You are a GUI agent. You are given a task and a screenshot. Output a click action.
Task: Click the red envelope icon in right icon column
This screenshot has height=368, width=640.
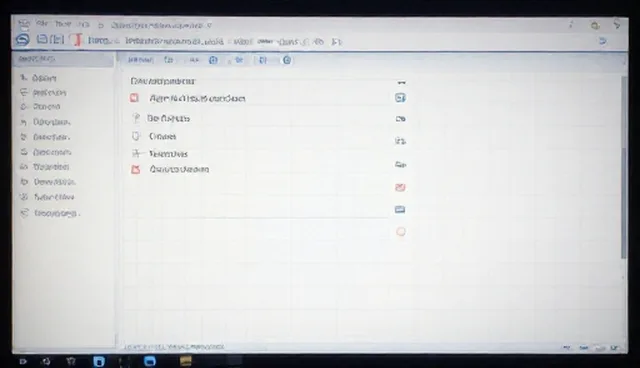(x=400, y=187)
